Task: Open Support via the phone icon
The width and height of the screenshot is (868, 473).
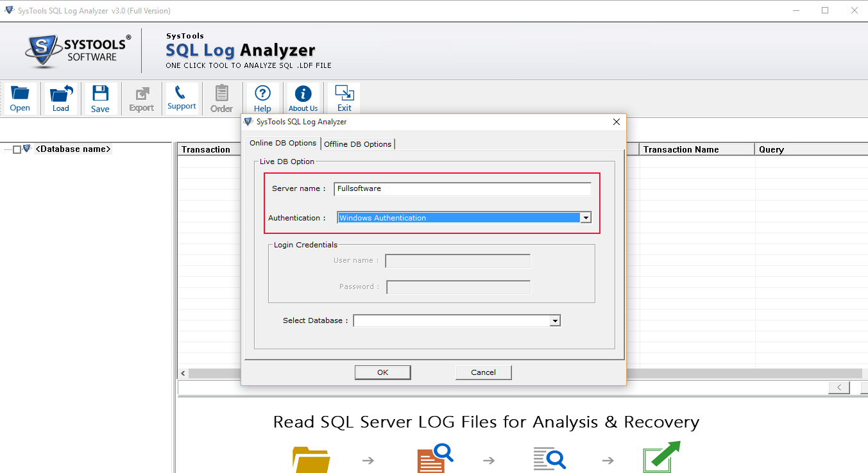Action: (x=182, y=99)
